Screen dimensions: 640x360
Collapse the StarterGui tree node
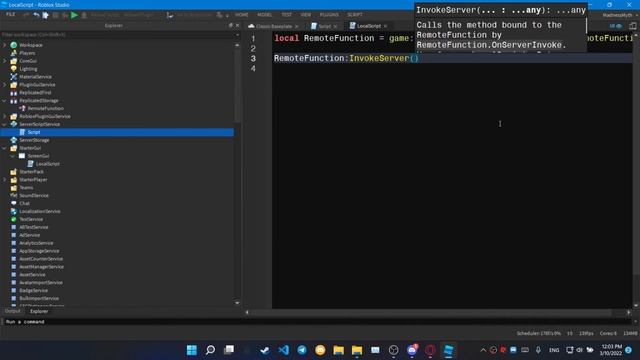5,148
